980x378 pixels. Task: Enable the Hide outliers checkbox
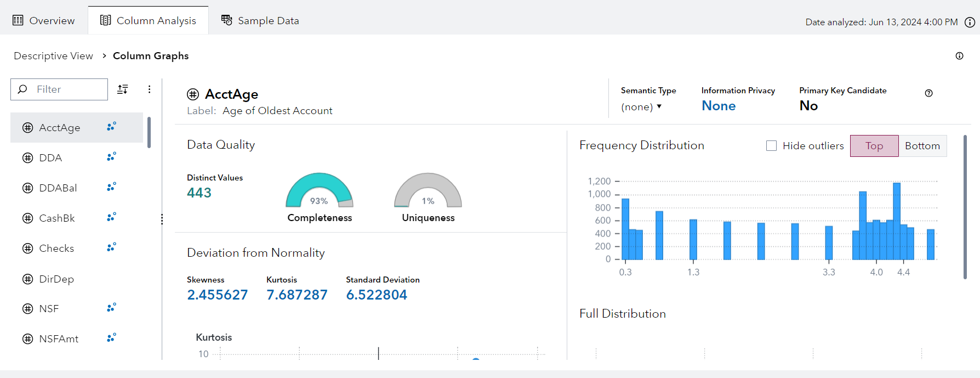(x=771, y=146)
